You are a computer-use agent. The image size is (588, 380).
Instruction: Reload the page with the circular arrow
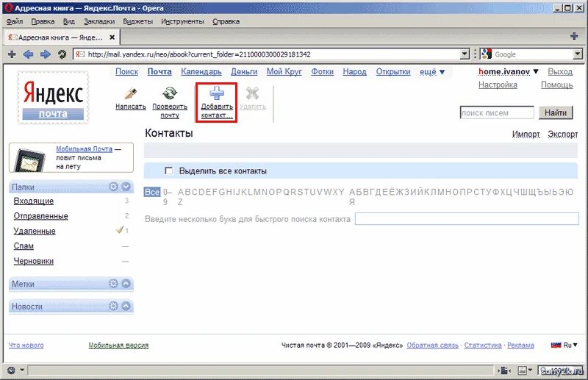pos(62,54)
